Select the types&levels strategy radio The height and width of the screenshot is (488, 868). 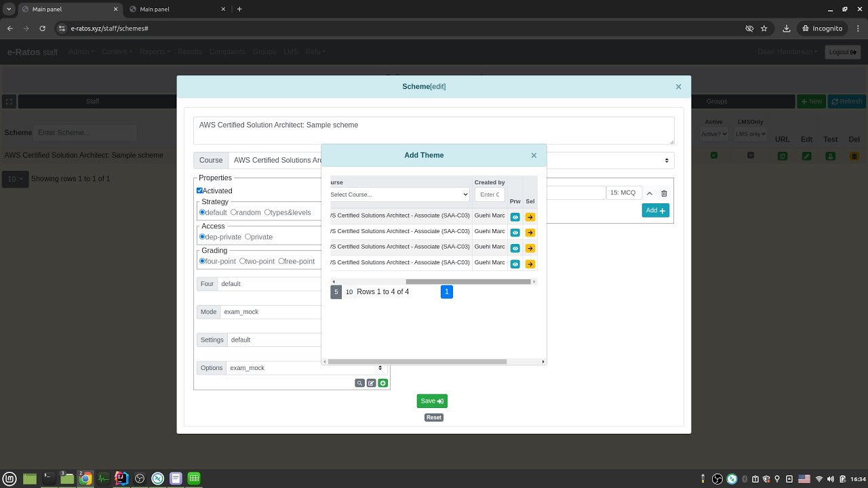(x=267, y=212)
